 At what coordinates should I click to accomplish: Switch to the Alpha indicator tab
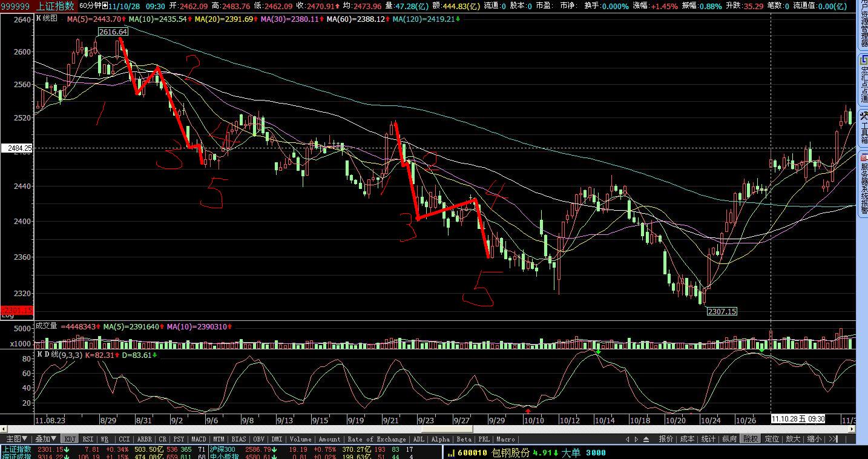440,439
